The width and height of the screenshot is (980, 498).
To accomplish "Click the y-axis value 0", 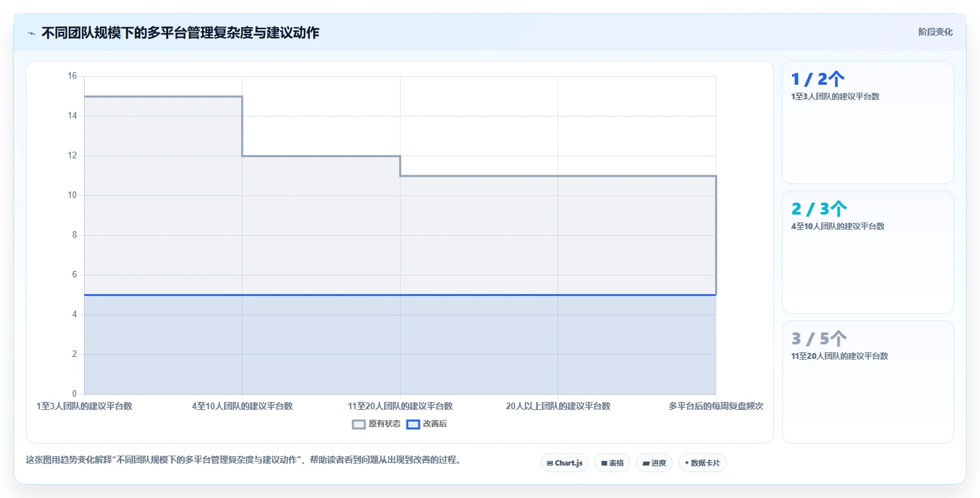I will (x=75, y=394).
